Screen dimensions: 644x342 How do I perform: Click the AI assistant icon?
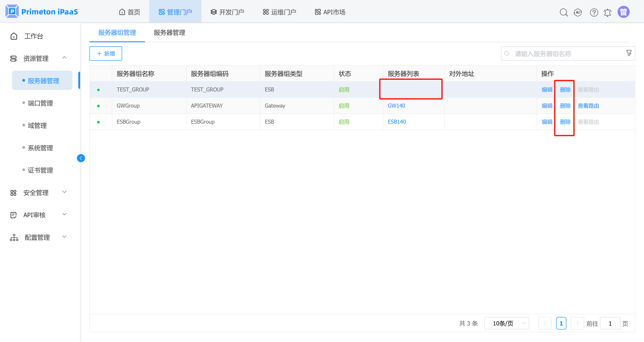(x=578, y=12)
